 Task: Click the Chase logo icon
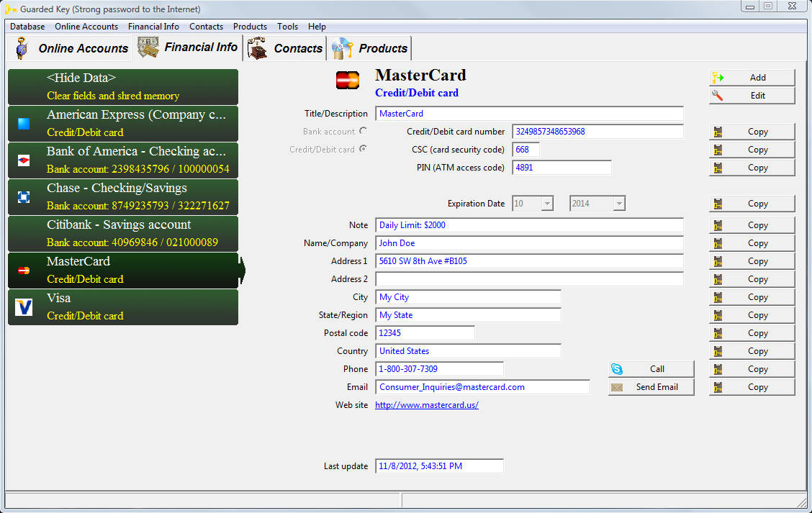tap(24, 197)
